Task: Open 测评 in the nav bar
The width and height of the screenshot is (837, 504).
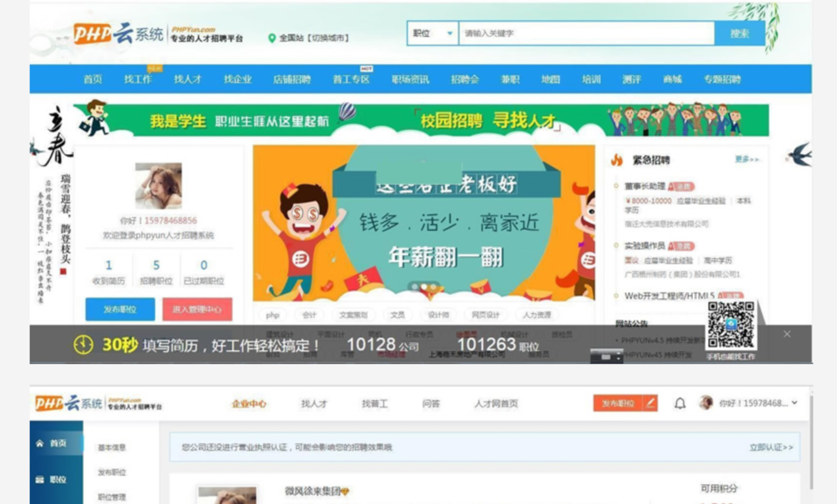Action: click(631, 79)
